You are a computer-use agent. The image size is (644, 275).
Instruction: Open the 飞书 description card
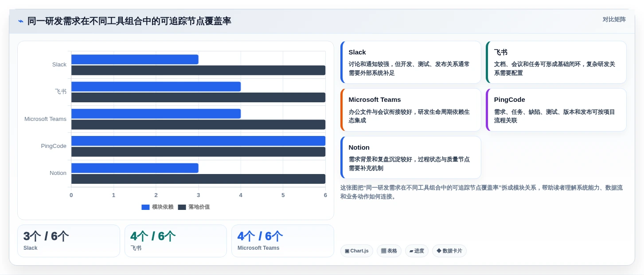click(x=556, y=62)
